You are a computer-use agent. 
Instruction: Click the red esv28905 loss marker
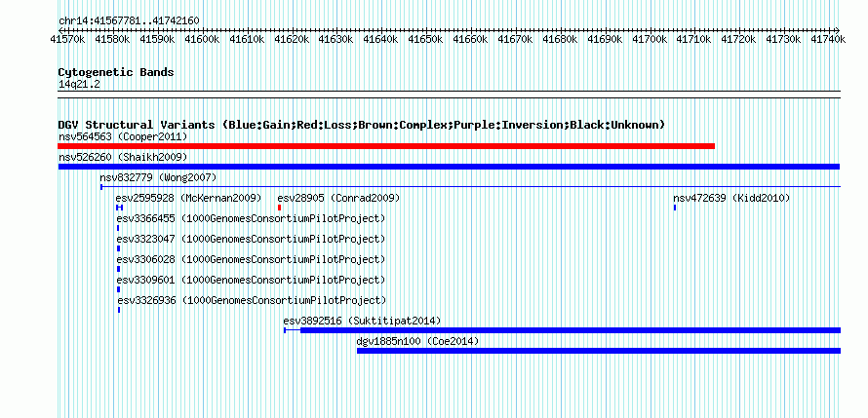click(x=280, y=208)
